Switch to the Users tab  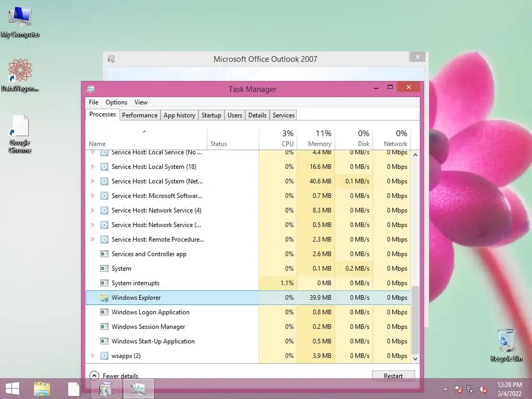pyautogui.click(x=235, y=115)
